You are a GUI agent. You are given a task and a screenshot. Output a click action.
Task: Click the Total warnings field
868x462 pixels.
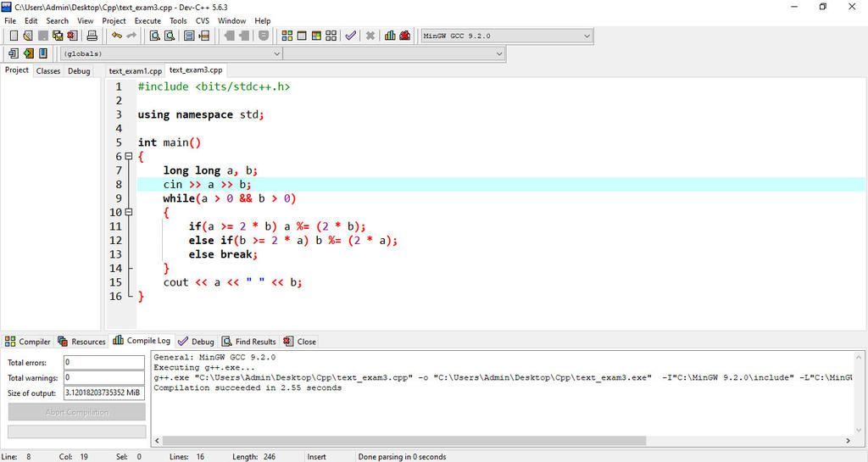coord(104,378)
